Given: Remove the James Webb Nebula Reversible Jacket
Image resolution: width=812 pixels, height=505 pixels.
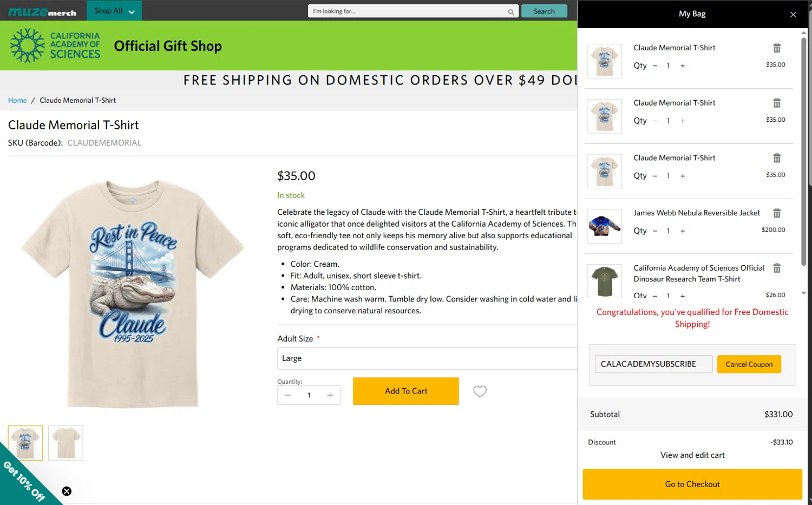Looking at the screenshot, I should click(x=777, y=213).
